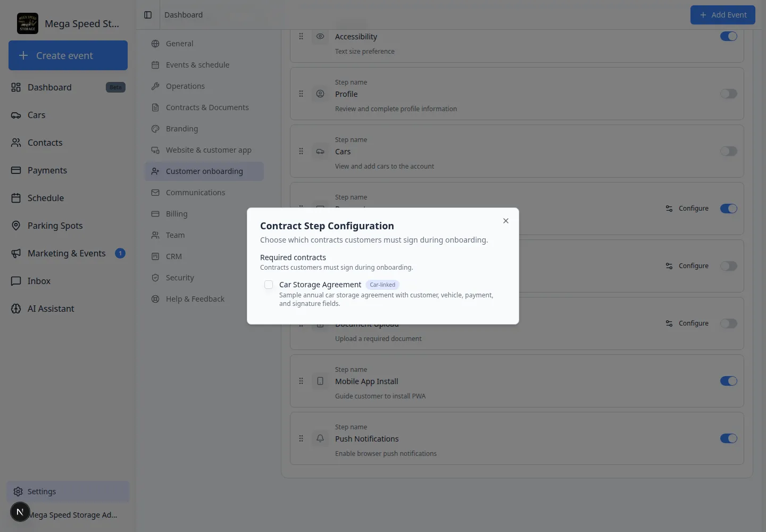Click the Create event button

coord(68,55)
